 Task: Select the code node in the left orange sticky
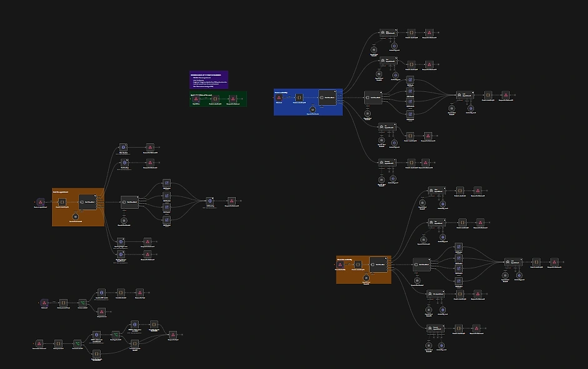(x=63, y=202)
